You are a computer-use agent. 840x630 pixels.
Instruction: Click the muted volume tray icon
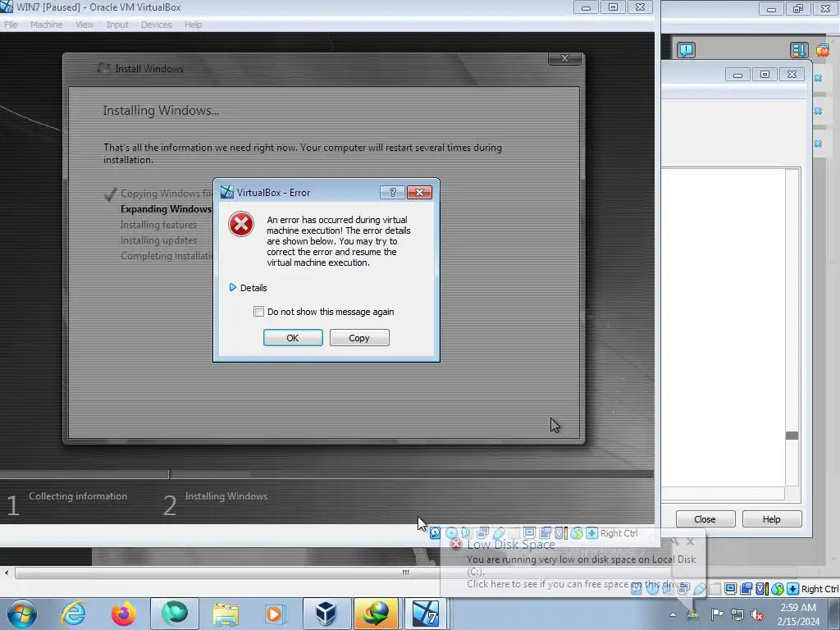757,614
